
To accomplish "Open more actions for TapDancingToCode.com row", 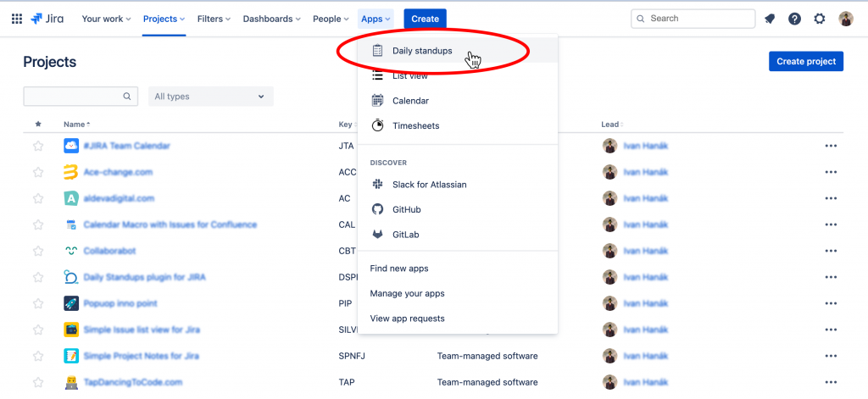I will 831,382.
